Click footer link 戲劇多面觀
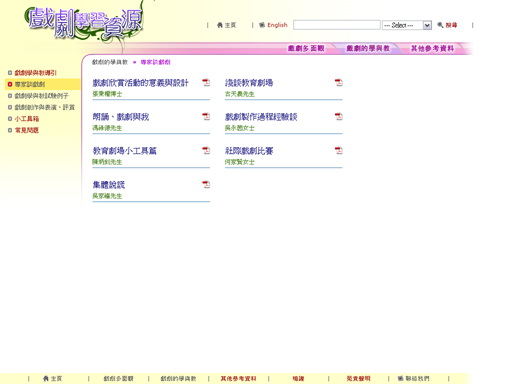 coord(118,378)
